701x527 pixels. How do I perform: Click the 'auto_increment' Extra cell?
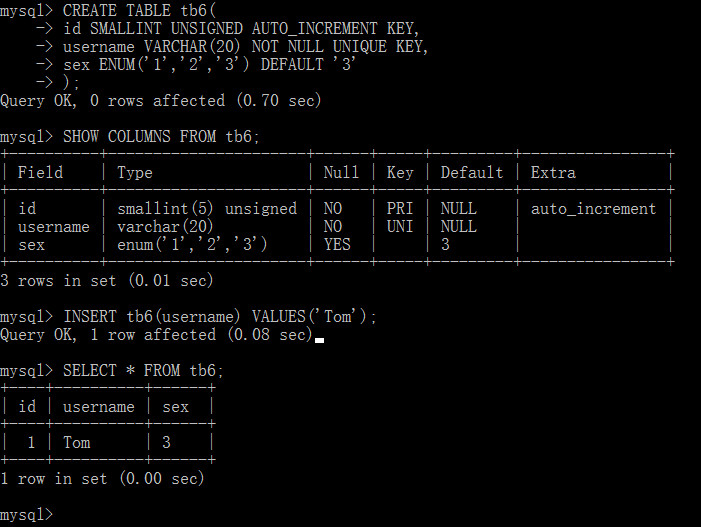(593, 209)
